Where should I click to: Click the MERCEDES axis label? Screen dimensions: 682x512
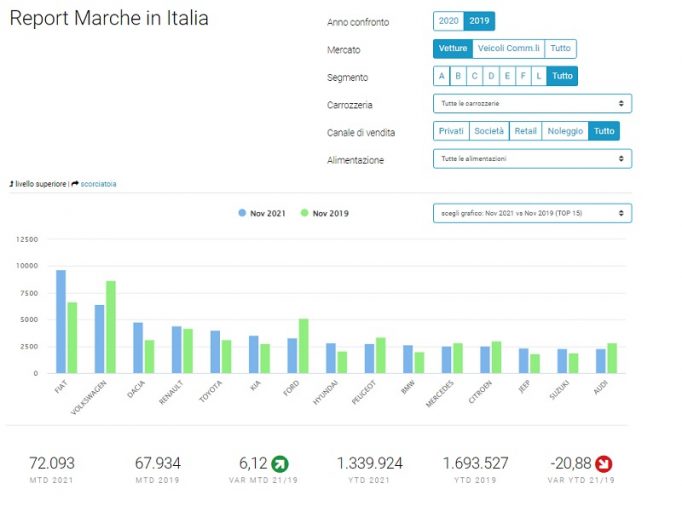tap(440, 394)
